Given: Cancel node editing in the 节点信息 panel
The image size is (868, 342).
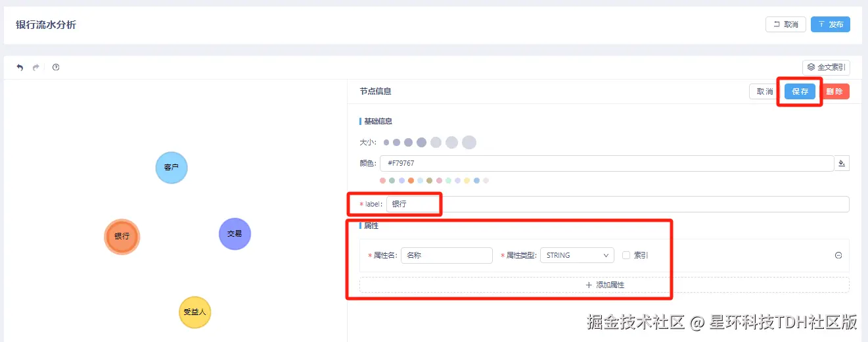Looking at the screenshot, I should [764, 91].
